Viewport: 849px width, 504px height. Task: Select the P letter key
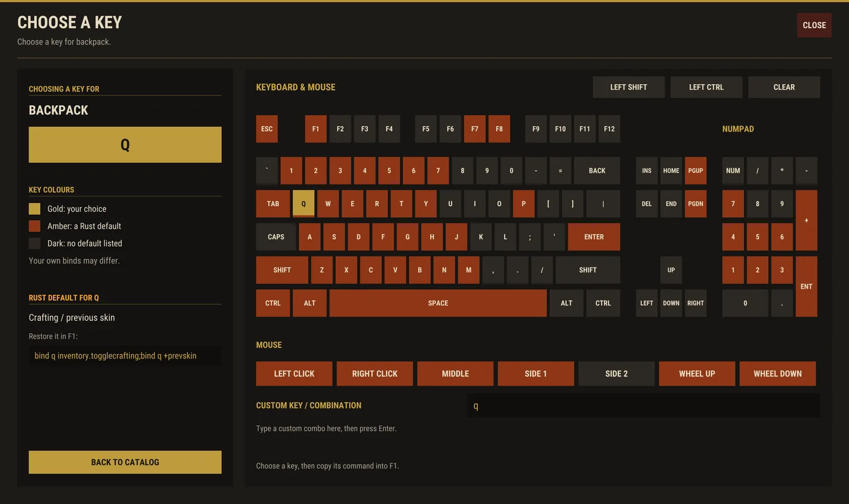pyautogui.click(x=523, y=204)
